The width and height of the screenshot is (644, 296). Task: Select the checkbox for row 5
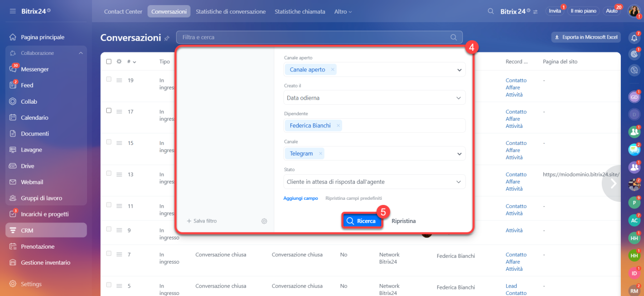pos(109,285)
